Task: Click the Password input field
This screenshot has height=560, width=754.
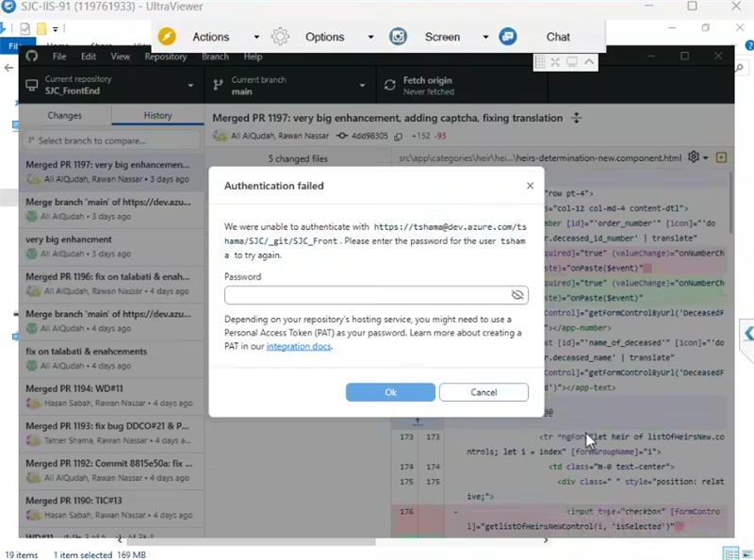Action: pyautogui.click(x=368, y=295)
